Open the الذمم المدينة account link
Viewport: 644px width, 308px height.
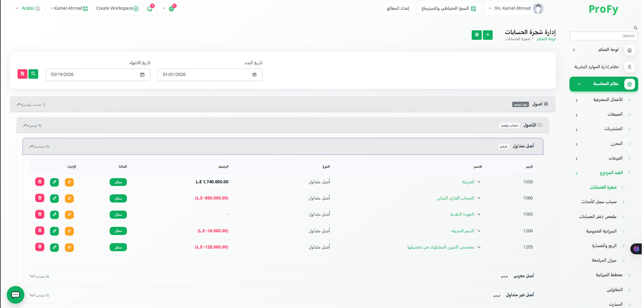[x=463, y=231]
